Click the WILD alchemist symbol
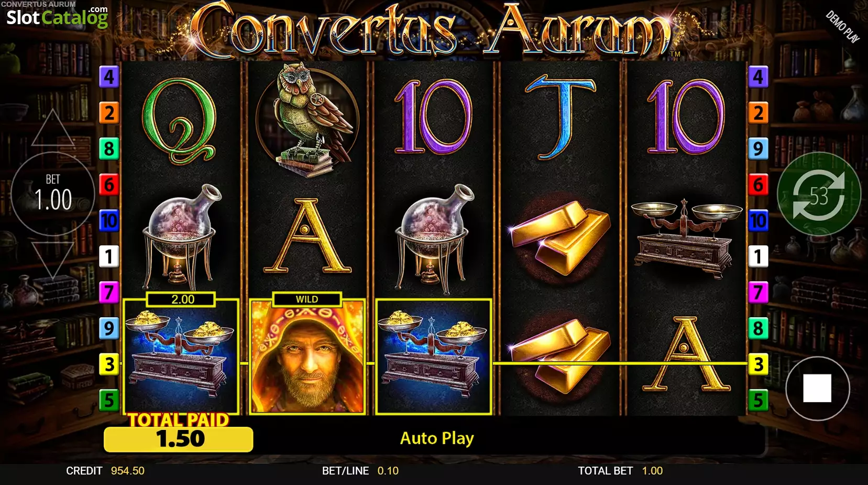The width and height of the screenshot is (868, 485). click(x=307, y=357)
